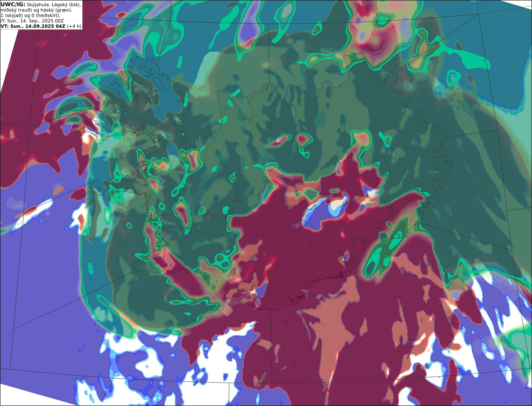Click the text 'Lágský (blá),'

pos(66,5)
